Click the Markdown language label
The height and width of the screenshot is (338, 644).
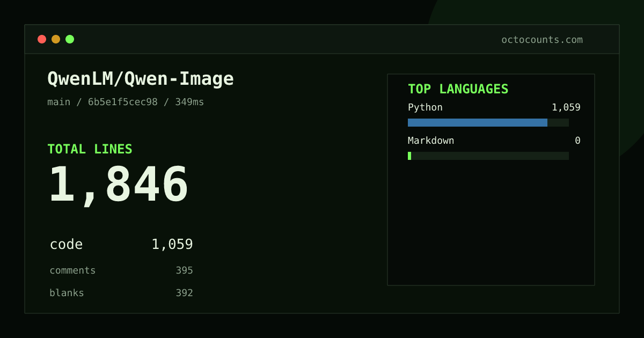pos(431,141)
